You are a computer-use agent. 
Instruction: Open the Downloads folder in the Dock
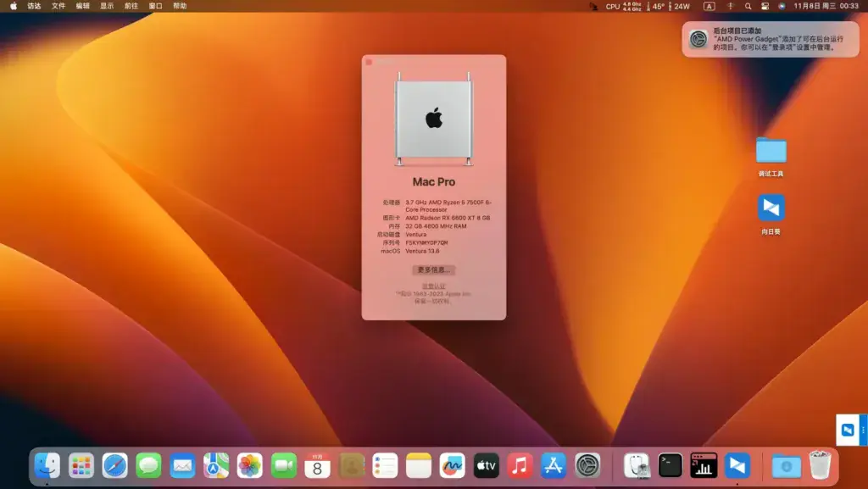click(x=786, y=466)
